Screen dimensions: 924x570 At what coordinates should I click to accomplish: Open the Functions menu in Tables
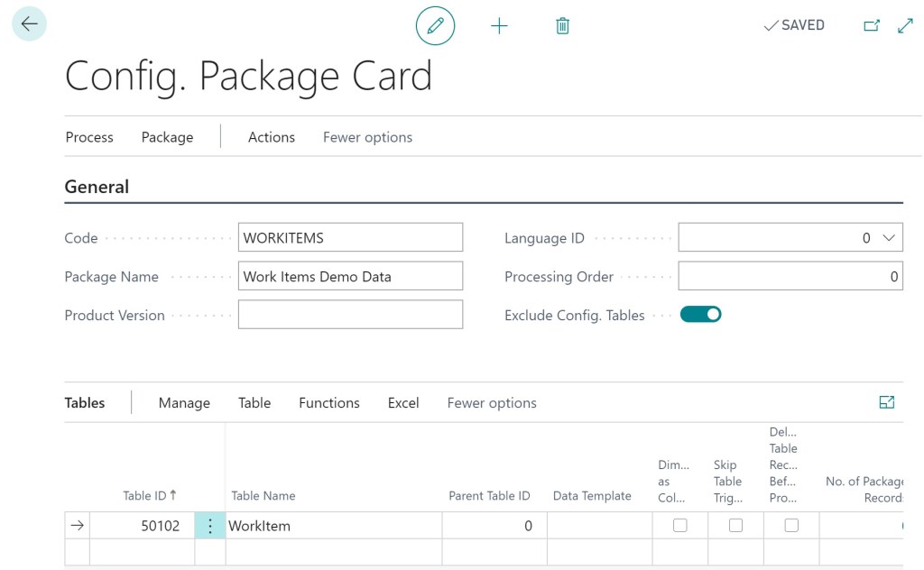(328, 403)
